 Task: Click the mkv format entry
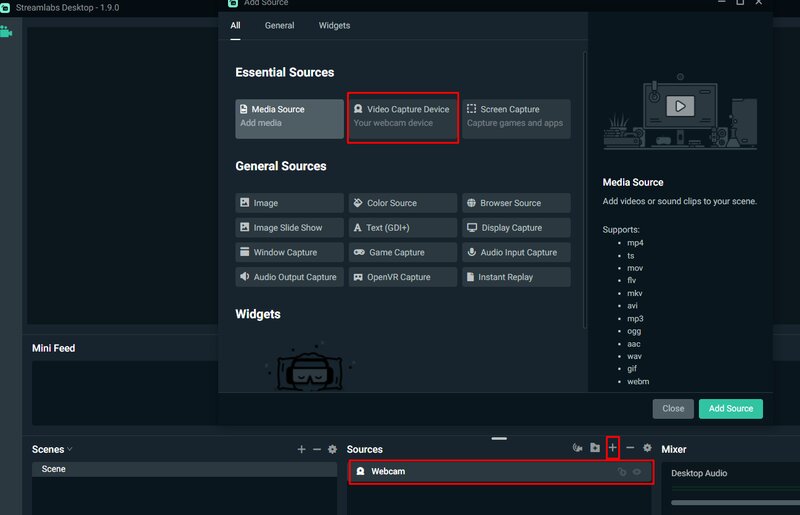point(634,293)
